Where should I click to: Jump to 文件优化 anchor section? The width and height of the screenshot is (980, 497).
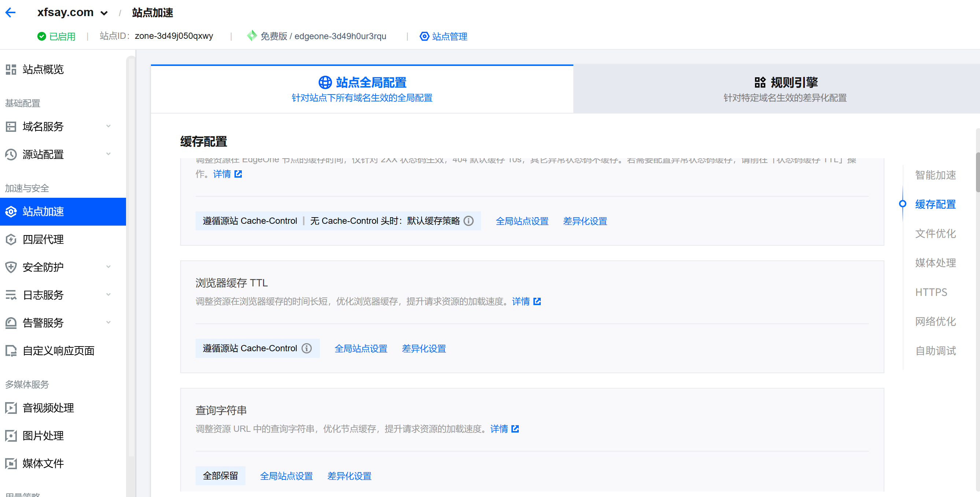pos(935,233)
